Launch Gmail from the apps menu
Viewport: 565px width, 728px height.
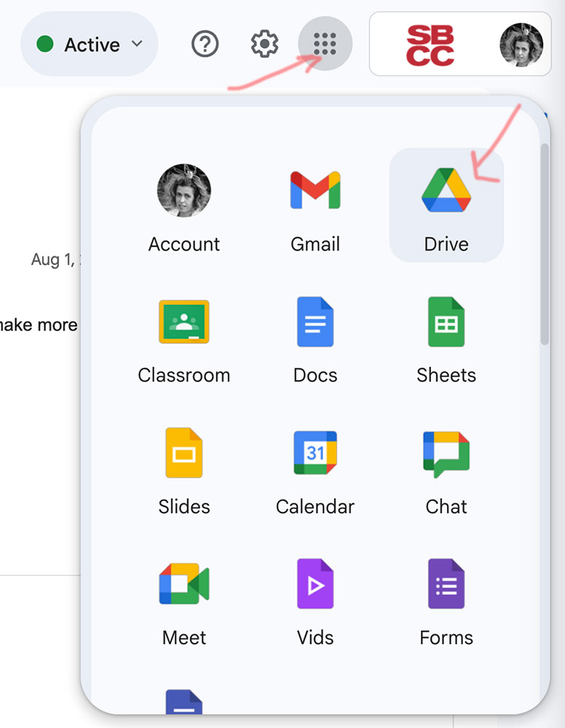coord(315,205)
